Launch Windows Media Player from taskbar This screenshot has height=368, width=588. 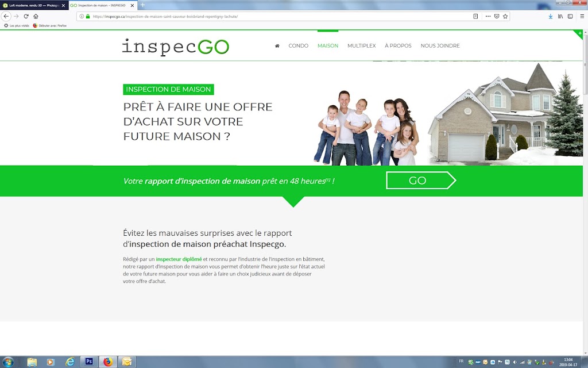(51, 362)
